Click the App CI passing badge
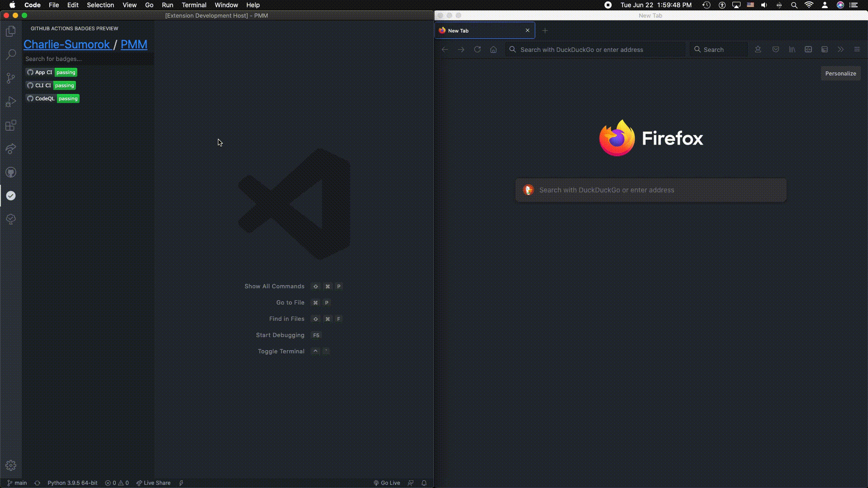This screenshot has height=488, width=868. 52,72
